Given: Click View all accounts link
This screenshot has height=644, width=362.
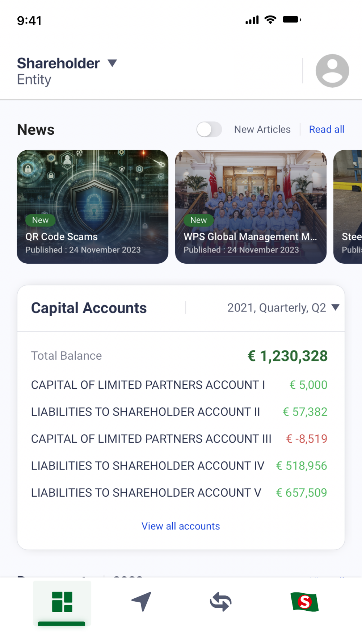Looking at the screenshot, I should (181, 526).
